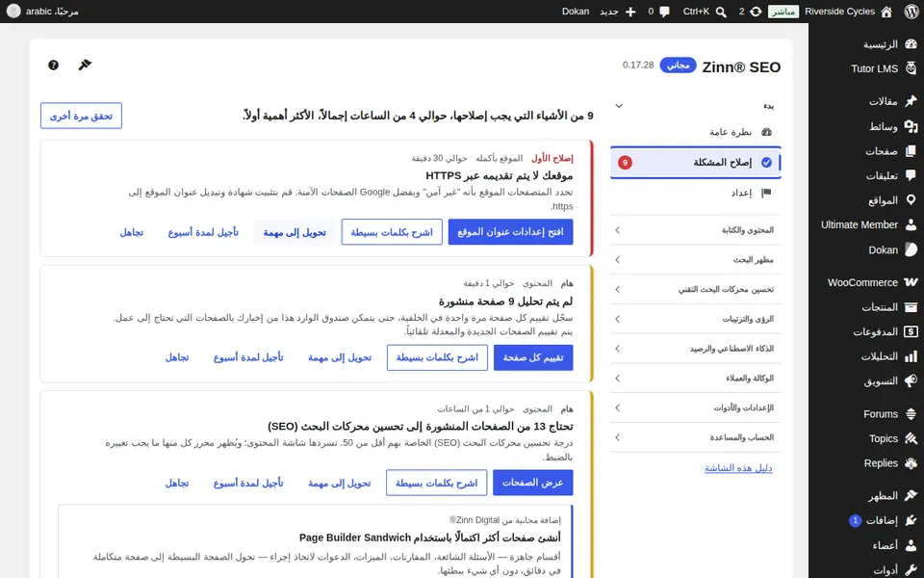Click the WooCommerce sidebar icon
The height and width of the screenshot is (578, 924).
tap(911, 282)
